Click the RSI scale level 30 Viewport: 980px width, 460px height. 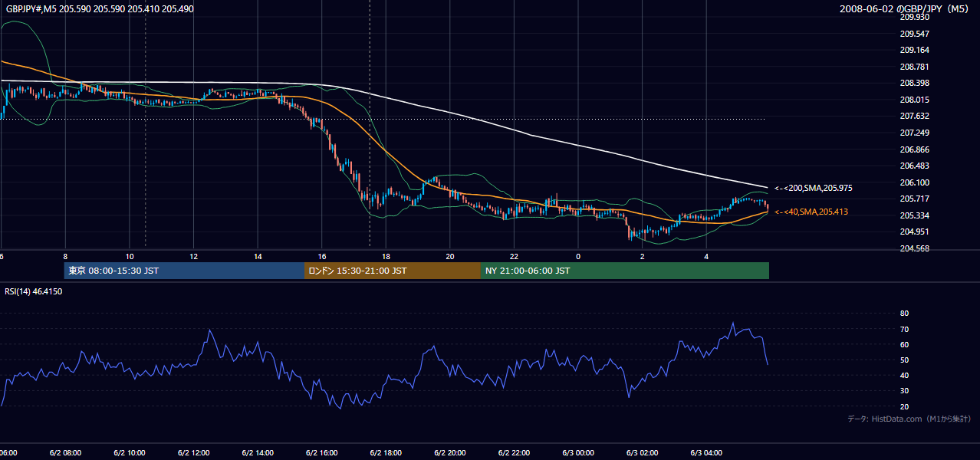(904, 391)
